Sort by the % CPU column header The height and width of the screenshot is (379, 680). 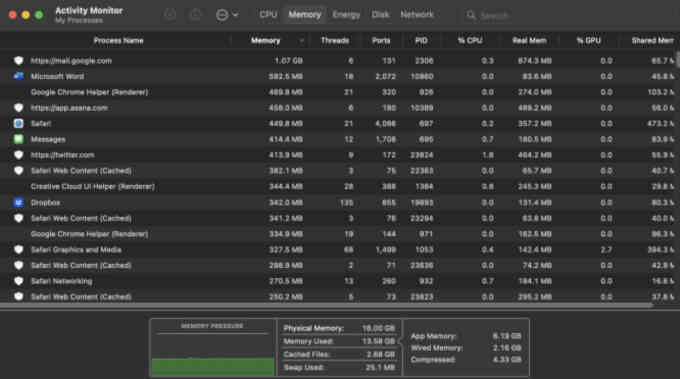(x=470, y=41)
